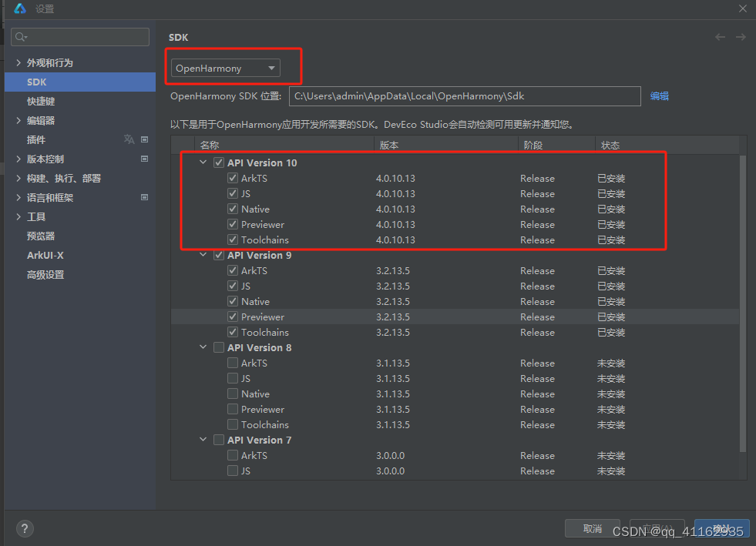
Task: Expand the 语言和框架 settings section
Action: pos(18,198)
